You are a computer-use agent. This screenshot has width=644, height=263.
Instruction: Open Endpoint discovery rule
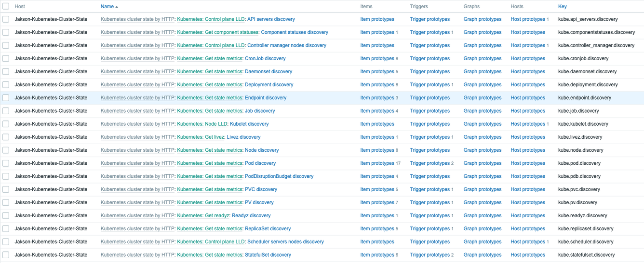[x=266, y=98]
